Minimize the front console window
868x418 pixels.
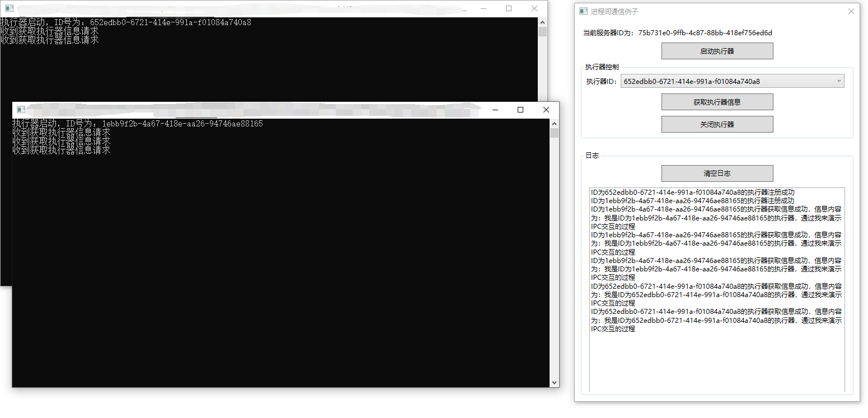495,110
